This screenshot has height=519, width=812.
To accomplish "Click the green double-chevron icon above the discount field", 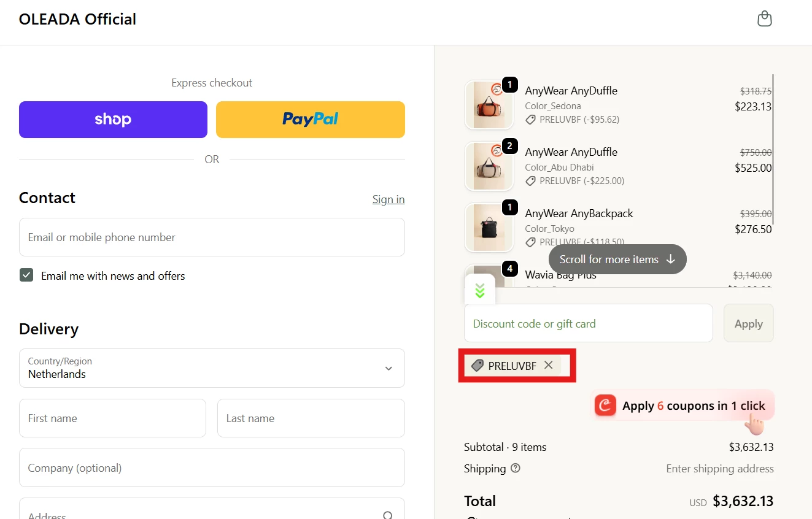I will coord(479,290).
